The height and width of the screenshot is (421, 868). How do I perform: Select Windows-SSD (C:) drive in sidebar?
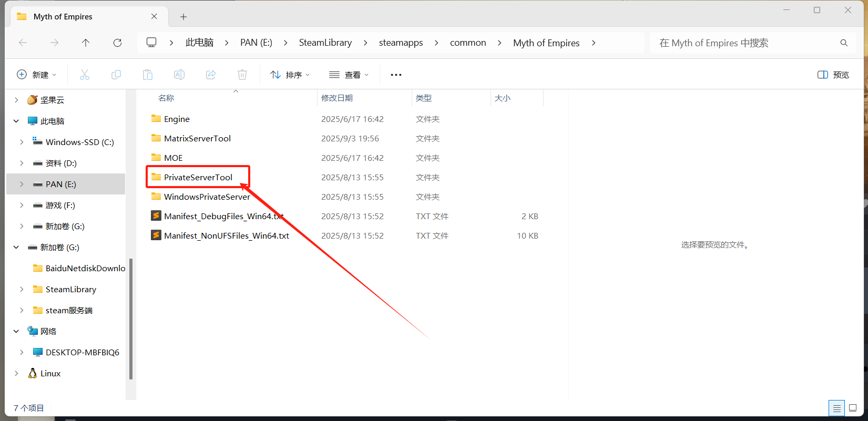73,142
